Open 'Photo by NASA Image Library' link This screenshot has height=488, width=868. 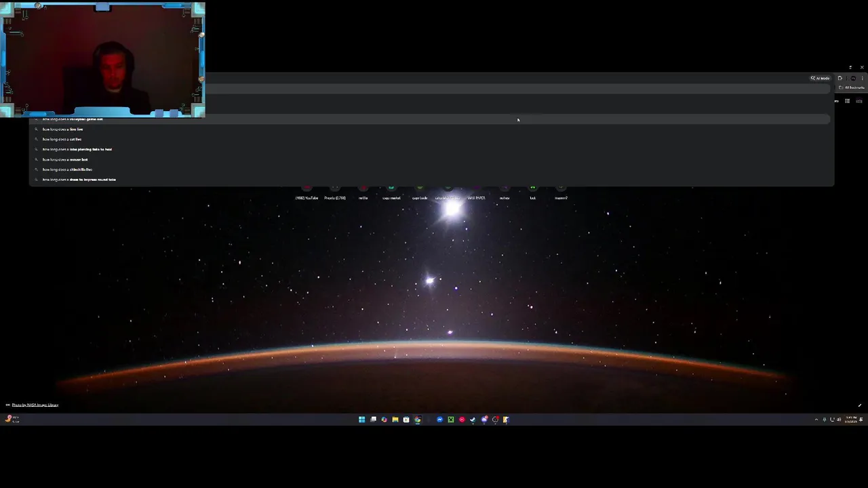tap(35, 405)
